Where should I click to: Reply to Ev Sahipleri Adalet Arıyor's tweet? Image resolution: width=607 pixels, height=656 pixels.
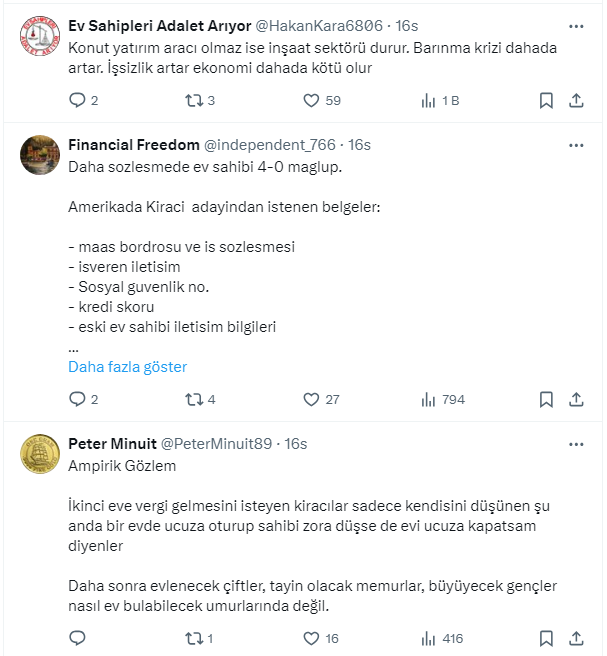(77, 100)
